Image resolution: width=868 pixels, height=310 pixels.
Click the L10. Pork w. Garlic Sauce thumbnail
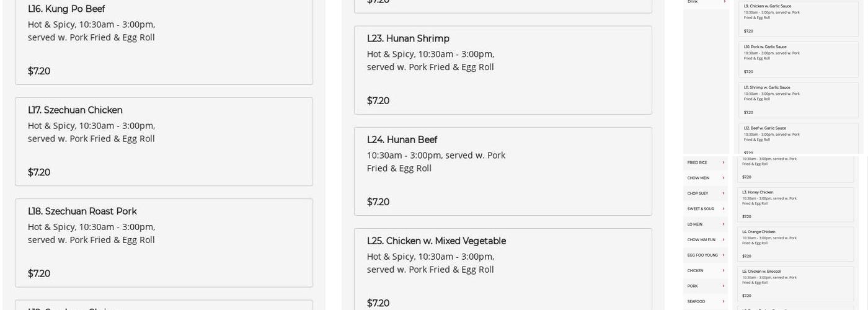click(x=798, y=59)
